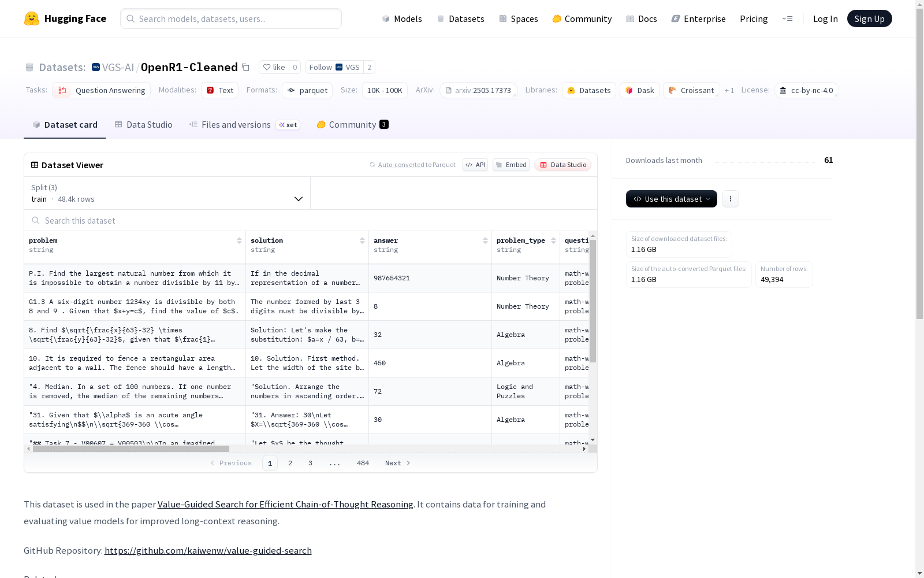The image size is (924, 578).
Task: Go to Spaces in the top navigation
Action: [519, 18]
